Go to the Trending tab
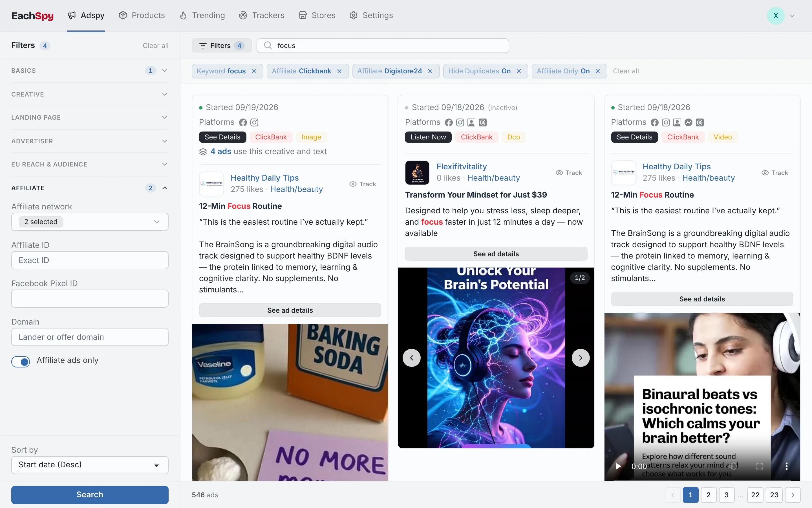Viewport: 812px width, 508px height. pos(202,16)
